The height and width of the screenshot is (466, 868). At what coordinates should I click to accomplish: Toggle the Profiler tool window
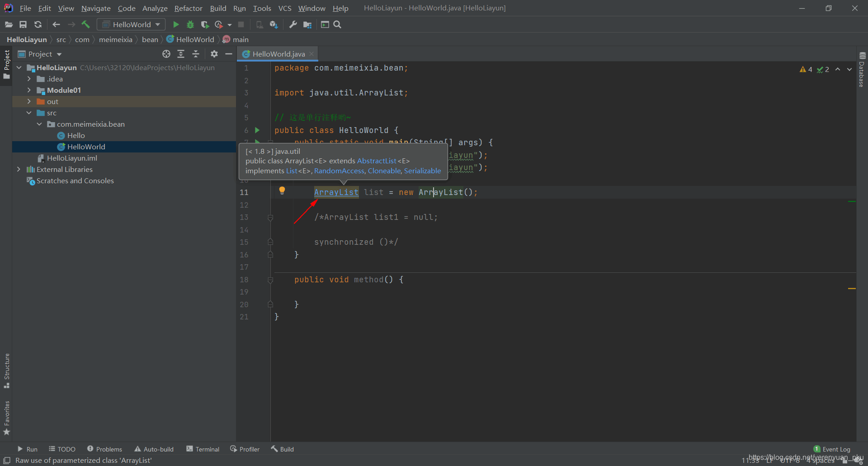click(245, 449)
